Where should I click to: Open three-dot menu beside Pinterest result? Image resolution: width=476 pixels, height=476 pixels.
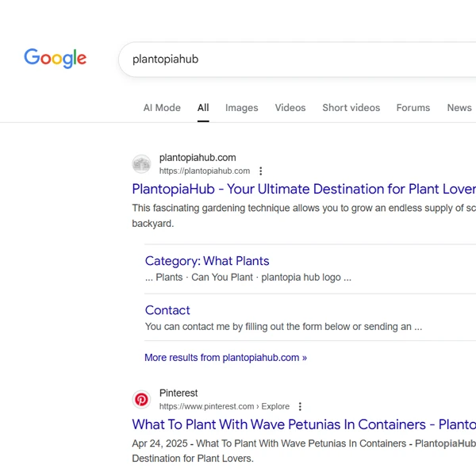point(300,406)
